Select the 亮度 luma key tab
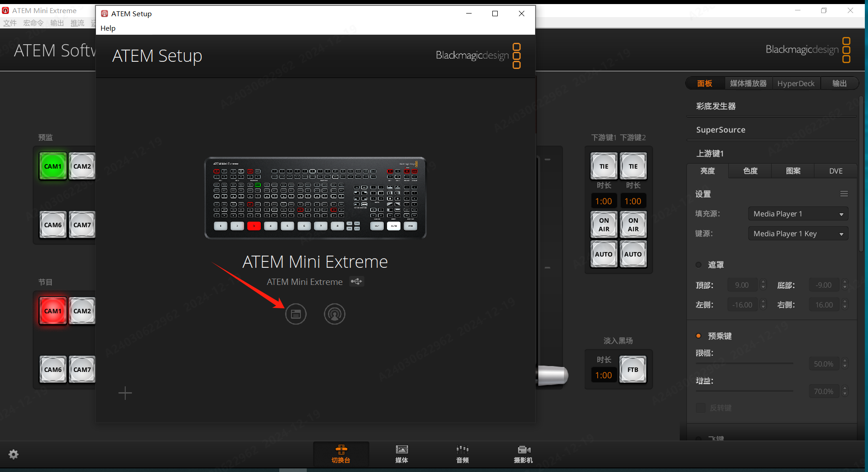This screenshot has height=472, width=868. pyautogui.click(x=708, y=171)
